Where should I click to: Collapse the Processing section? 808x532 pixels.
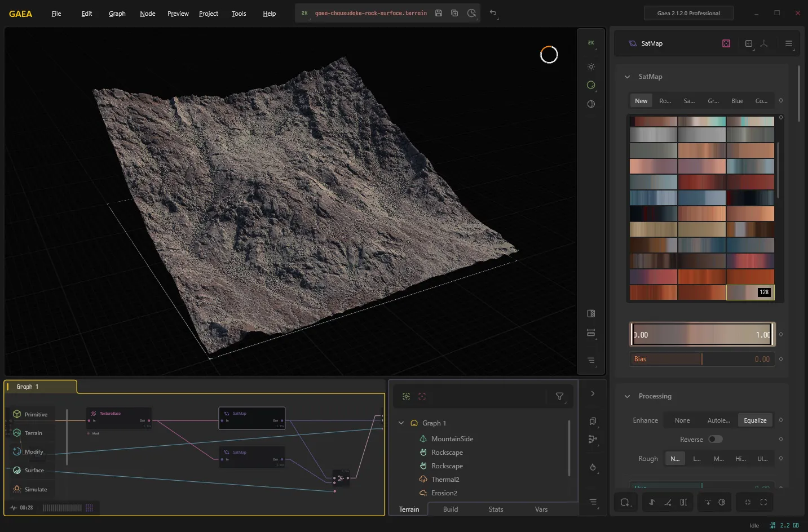(x=627, y=396)
